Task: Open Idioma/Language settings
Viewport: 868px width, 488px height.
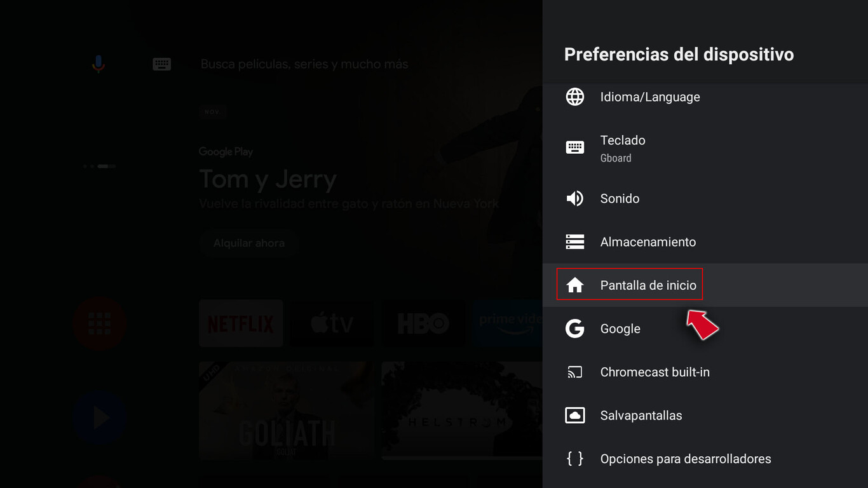Action: coord(705,97)
